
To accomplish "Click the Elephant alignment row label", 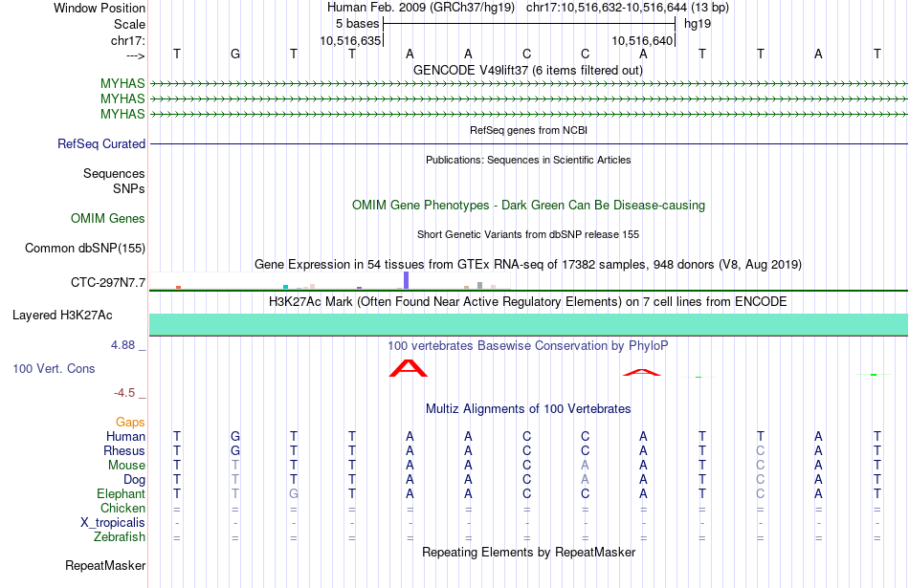I will pos(121,493).
